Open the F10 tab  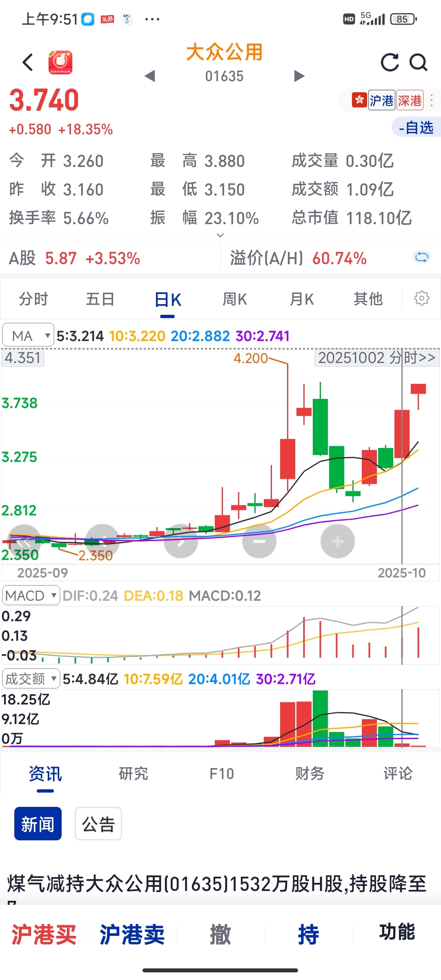coord(222,773)
